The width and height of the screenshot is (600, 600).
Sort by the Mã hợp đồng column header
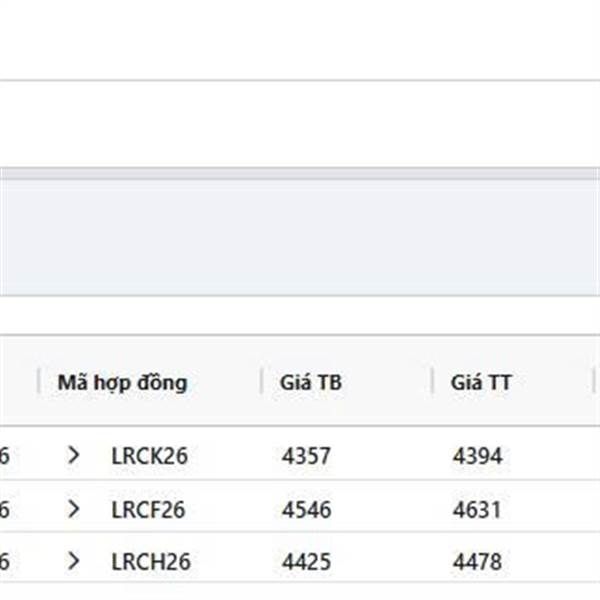122,382
